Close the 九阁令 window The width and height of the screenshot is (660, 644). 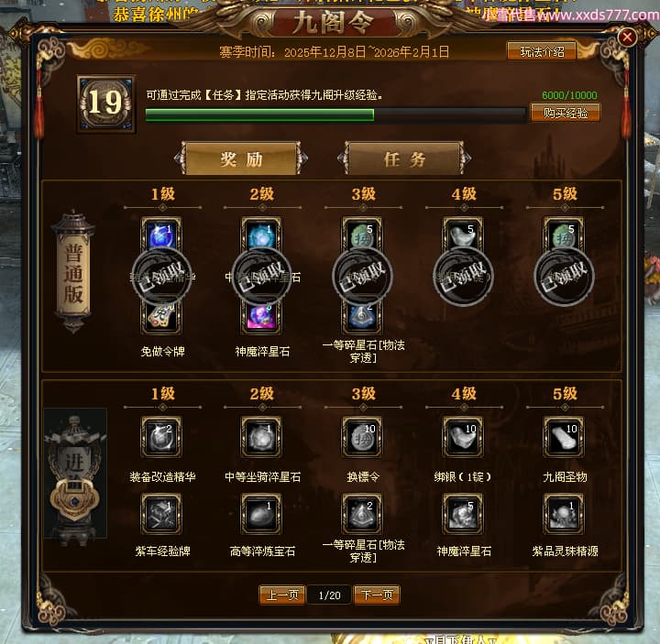point(627,37)
